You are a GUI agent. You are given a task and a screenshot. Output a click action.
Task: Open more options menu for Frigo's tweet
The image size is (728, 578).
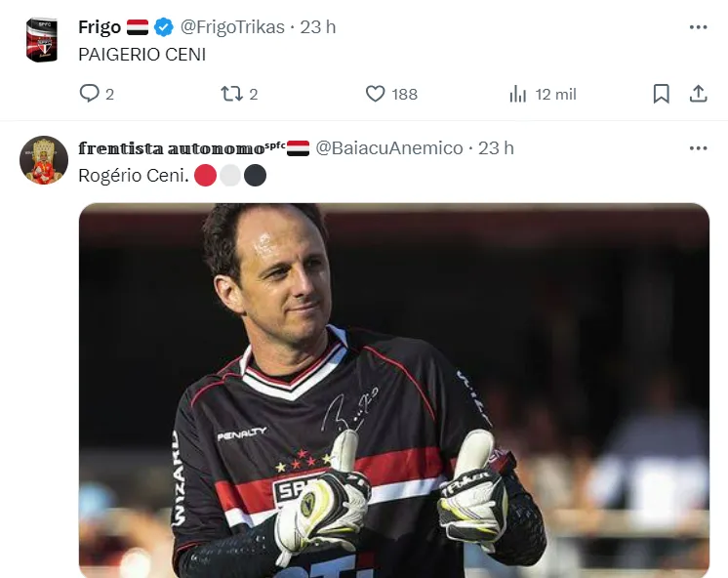coord(699,27)
